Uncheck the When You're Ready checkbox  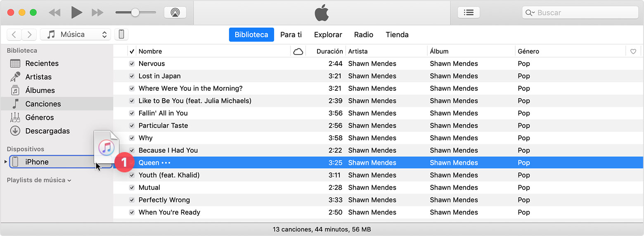(132, 212)
